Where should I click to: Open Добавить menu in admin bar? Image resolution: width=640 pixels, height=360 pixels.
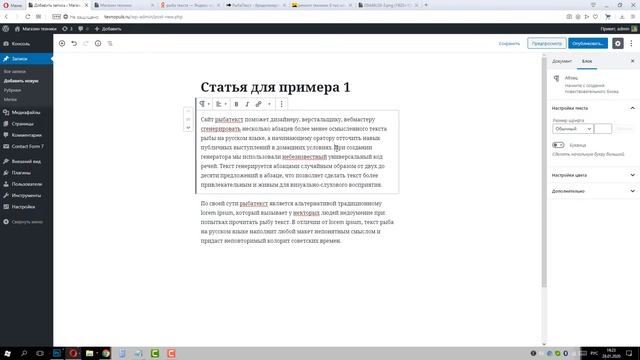point(108,29)
